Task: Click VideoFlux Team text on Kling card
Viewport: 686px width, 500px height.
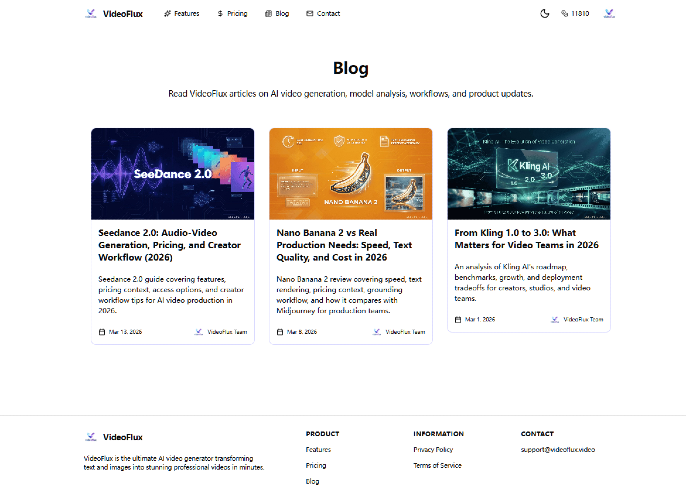Action: tap(583, 320)
